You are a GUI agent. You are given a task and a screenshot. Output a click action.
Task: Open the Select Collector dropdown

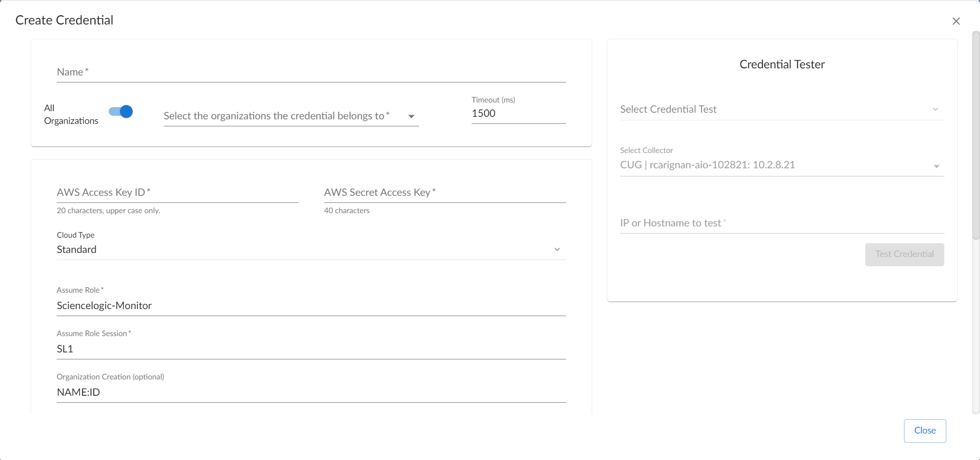click(x=776, y=165)
